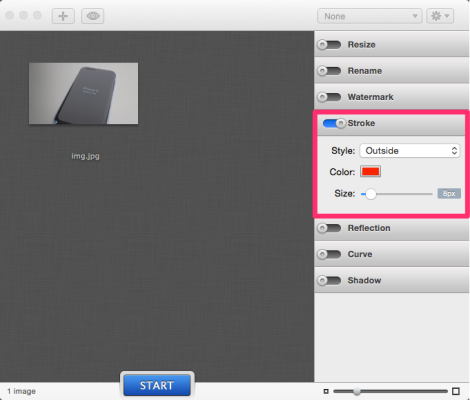Click the small thumbnail size icon
470x400 pixels.
[326, 391]
